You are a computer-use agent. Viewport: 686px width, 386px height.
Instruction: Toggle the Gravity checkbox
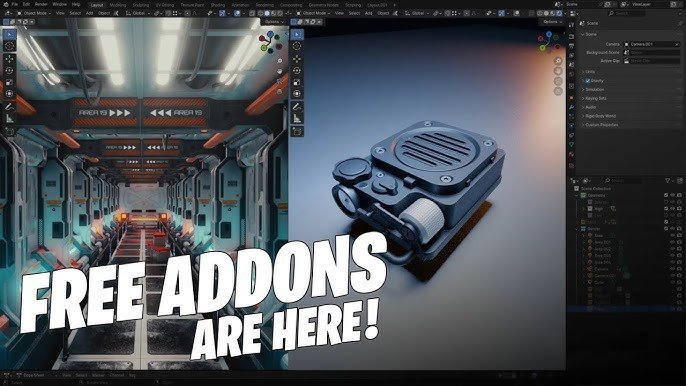point(588,81)
